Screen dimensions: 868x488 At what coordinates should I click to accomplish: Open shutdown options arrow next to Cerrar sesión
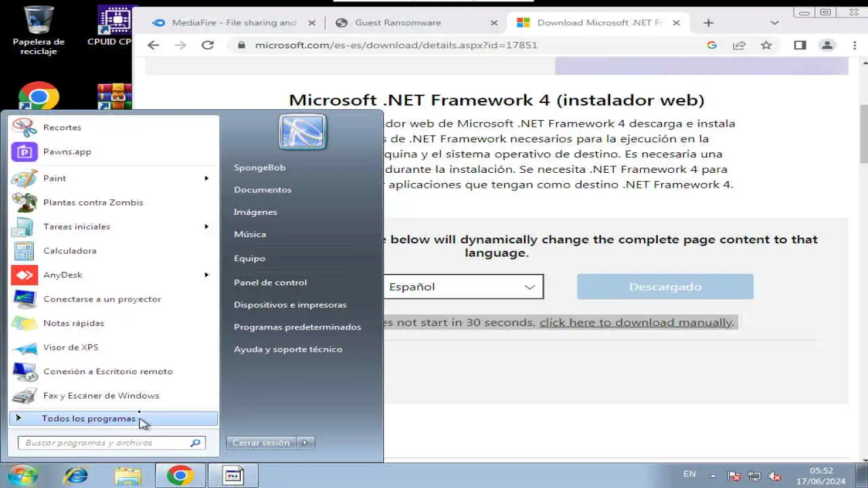(305, 443)
